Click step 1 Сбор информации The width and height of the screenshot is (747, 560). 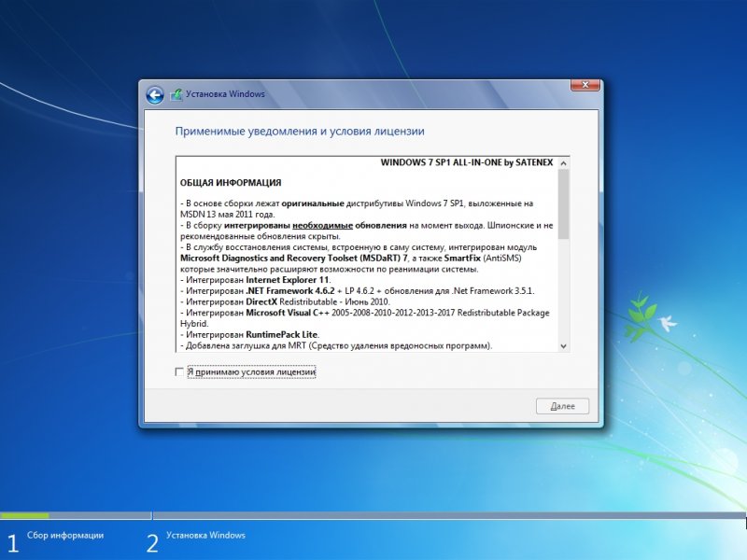[56, 541]
